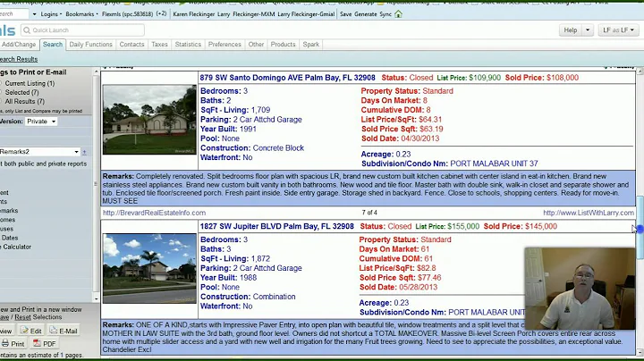Focus the Quick Launch input field
644x361 pixels.
point(82,30)
